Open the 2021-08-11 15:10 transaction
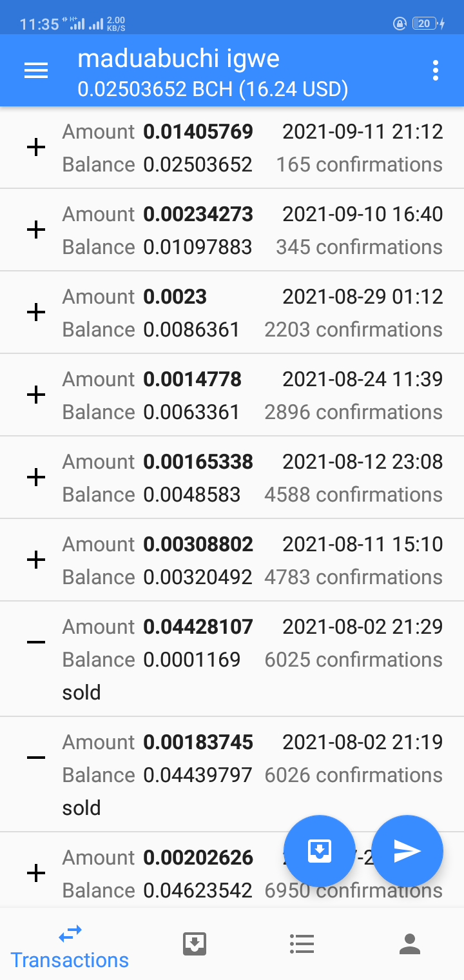 pos(232,560)
